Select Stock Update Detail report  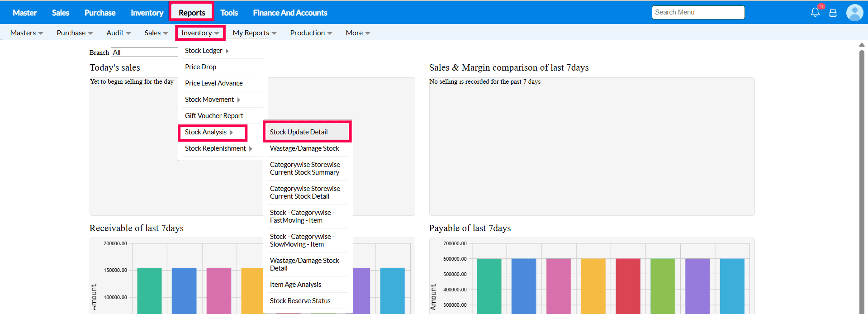[299, 132]
